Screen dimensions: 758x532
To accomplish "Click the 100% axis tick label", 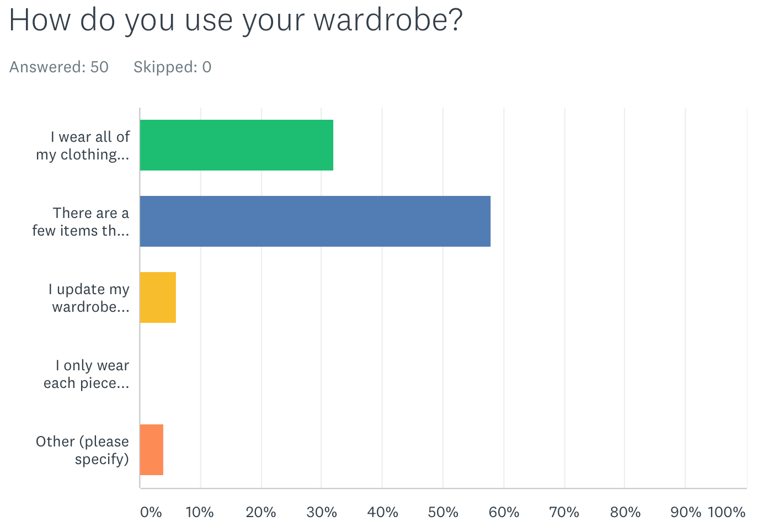I will [x=727, y=512].
